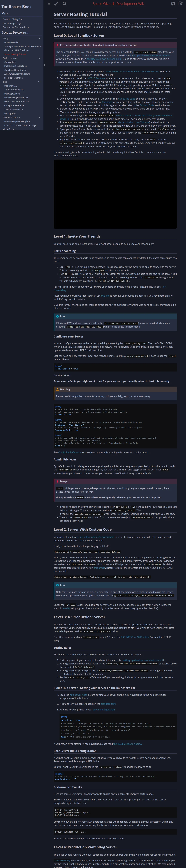Click the 'Level 0: Local Sandbox Server' heading
186x868 pixels.
pos(79,35)
